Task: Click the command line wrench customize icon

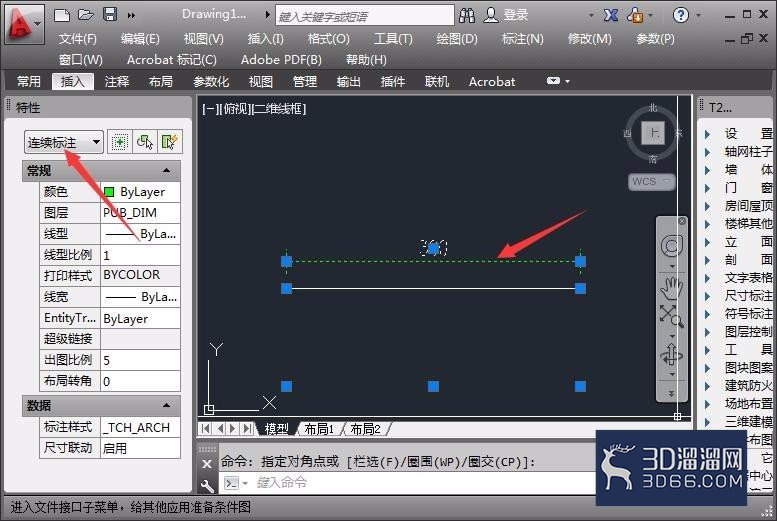Action: pos(207,486)
